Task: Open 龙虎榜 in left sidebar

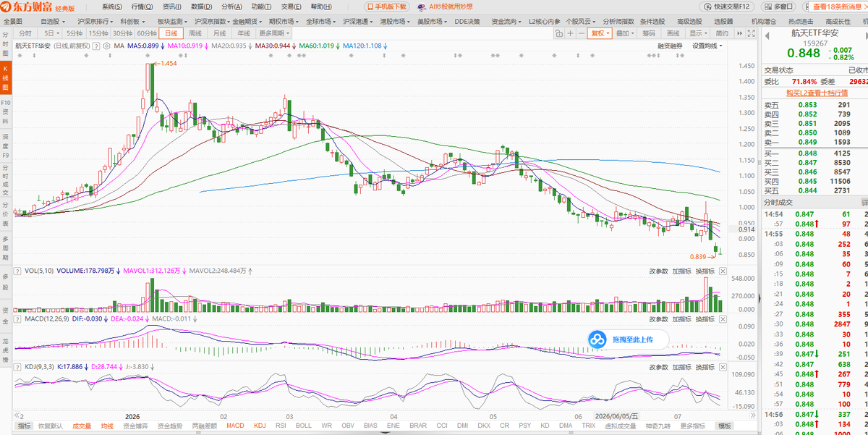Action: tap(5, 352)
